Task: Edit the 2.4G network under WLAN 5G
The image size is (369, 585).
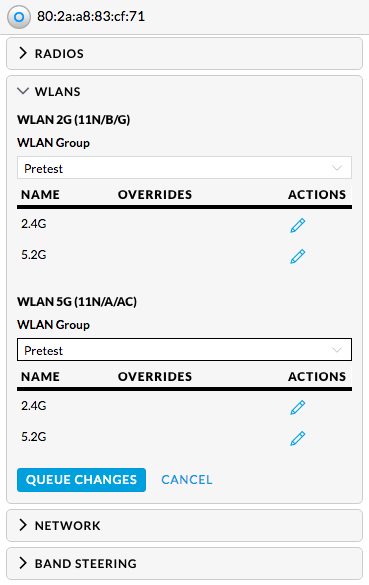Action: coord(298,407)
